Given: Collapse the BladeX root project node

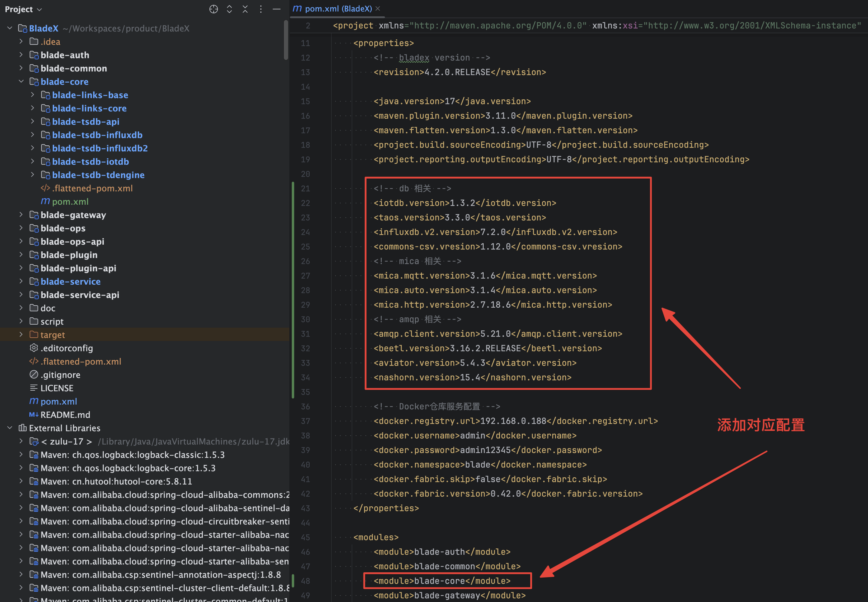Looking at the screenshot, I should click(10, 28).
